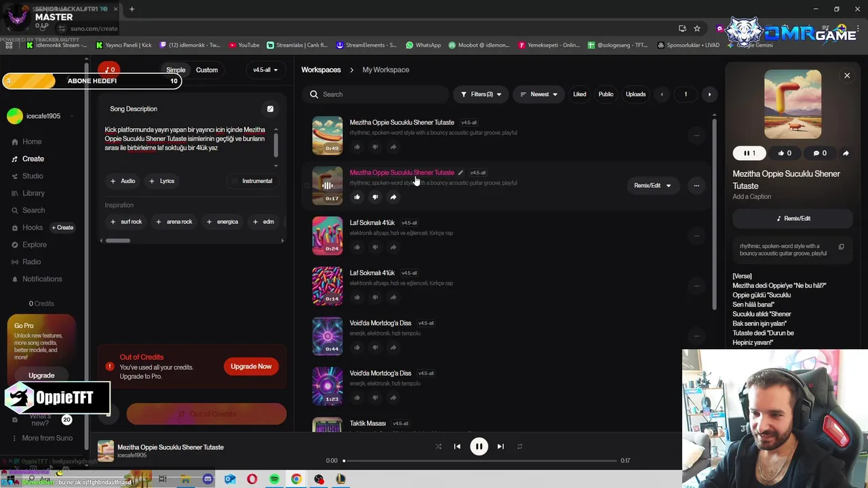Click the search magnifier in workspace
868x488 pixels.
point(314,94)
